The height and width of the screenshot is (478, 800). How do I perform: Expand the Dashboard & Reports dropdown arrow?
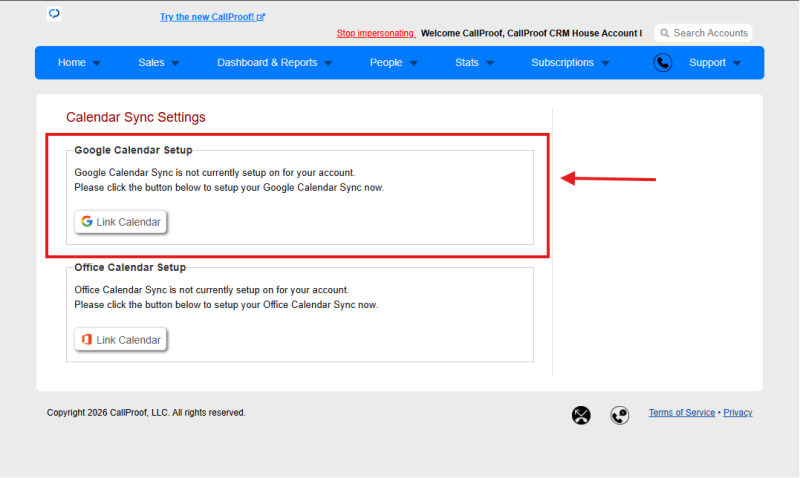click(328, 63)
